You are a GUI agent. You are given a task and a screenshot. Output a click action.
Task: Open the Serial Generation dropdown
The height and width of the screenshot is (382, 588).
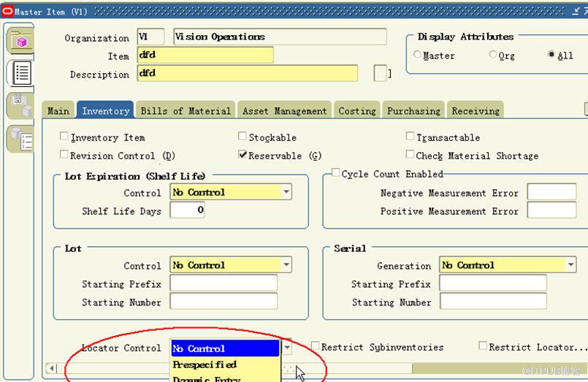tap(570, 264)
